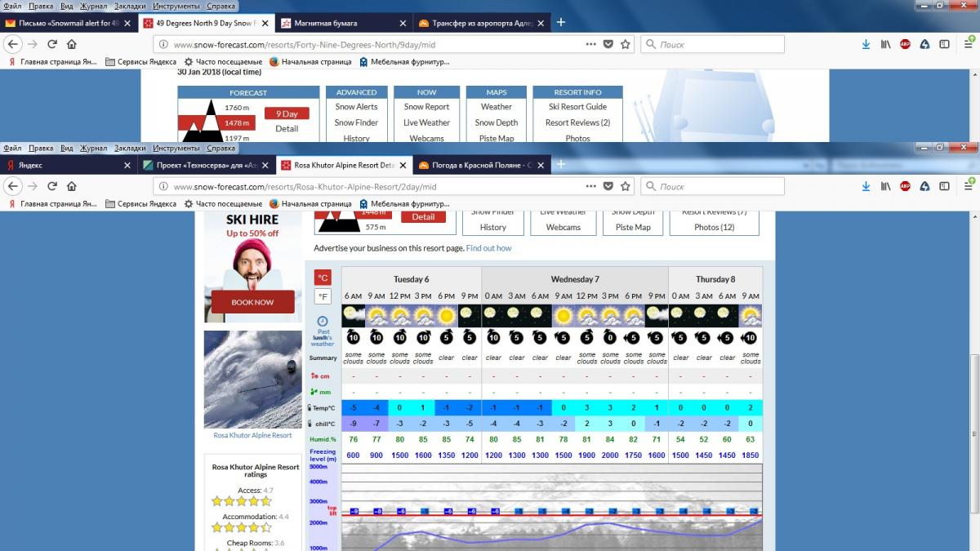980x551 pixels.
Task: Save 49 Degrees North page to Pocket
Action: point(608,44)
